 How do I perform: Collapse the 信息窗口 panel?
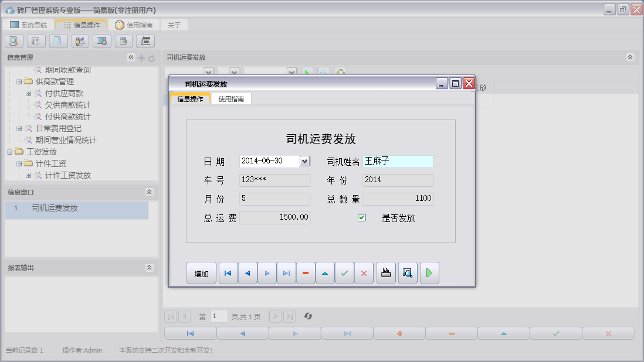149,192
